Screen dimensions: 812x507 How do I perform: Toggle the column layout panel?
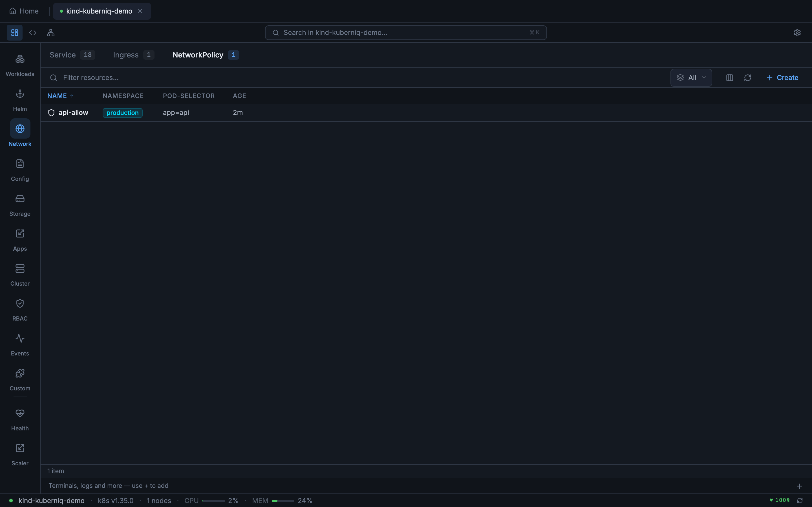click(729, 77)
